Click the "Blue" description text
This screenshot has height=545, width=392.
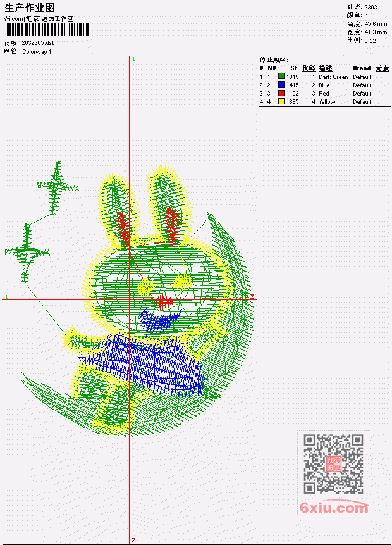pyautogui.click(x=324, y=85)
